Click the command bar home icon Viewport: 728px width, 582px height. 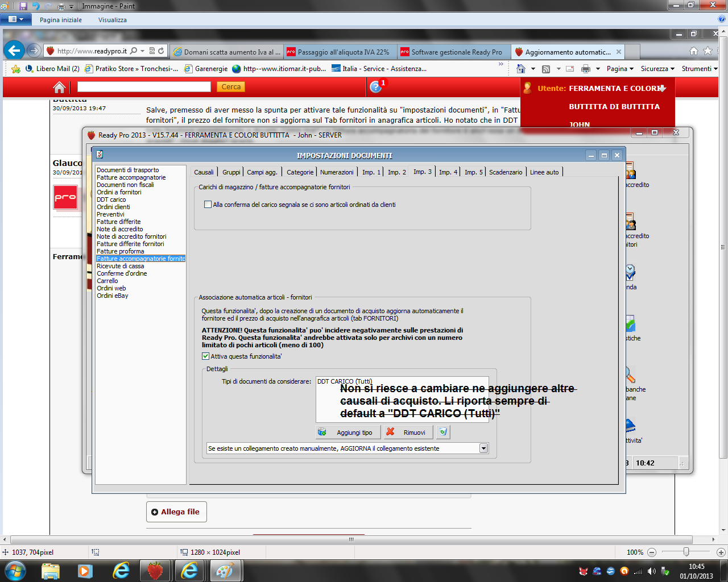(520, 69)
